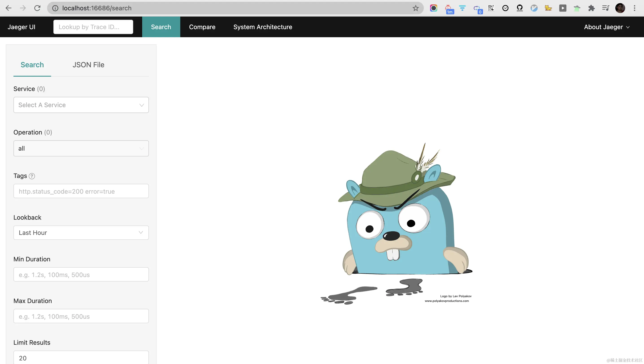Reload the page
This screenshot has height=364, width=644.
pyautogui.click(x=37, y=8)
